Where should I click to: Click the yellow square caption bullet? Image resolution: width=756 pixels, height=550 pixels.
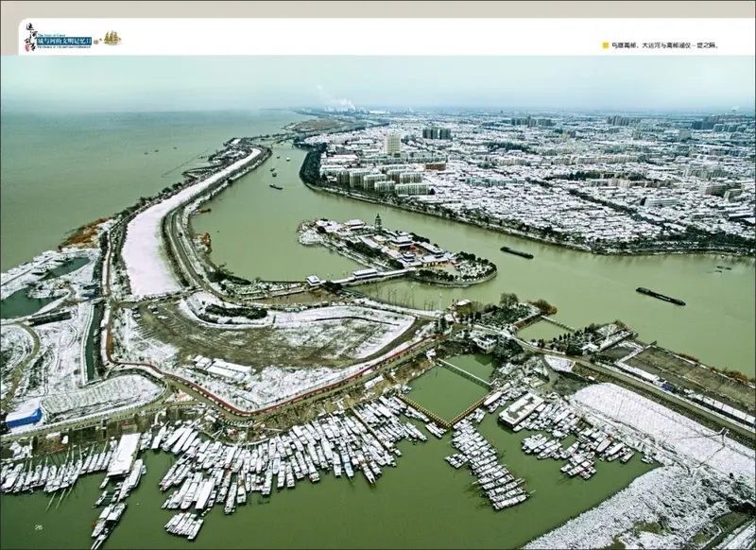[605, 45]
